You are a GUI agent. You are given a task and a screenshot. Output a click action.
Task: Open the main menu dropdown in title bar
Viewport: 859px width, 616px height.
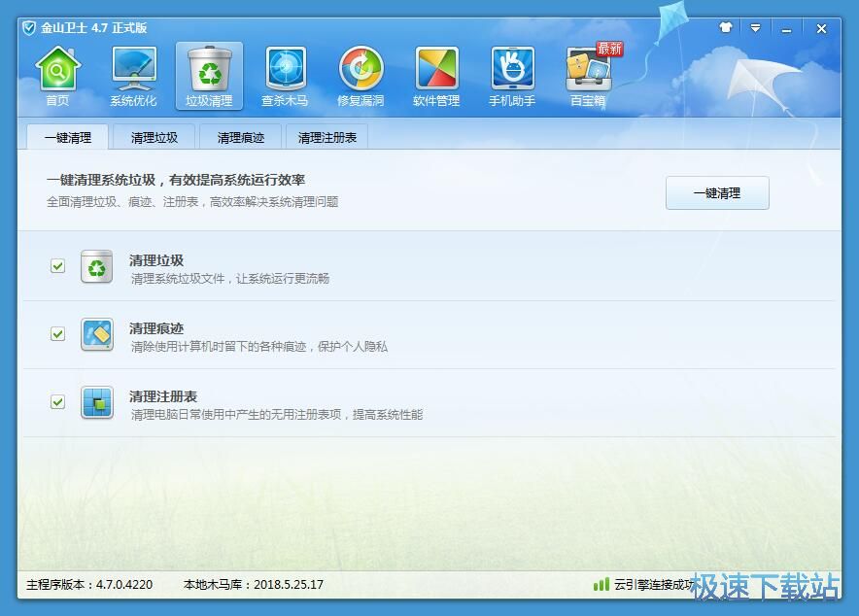[x=755, y=28]
